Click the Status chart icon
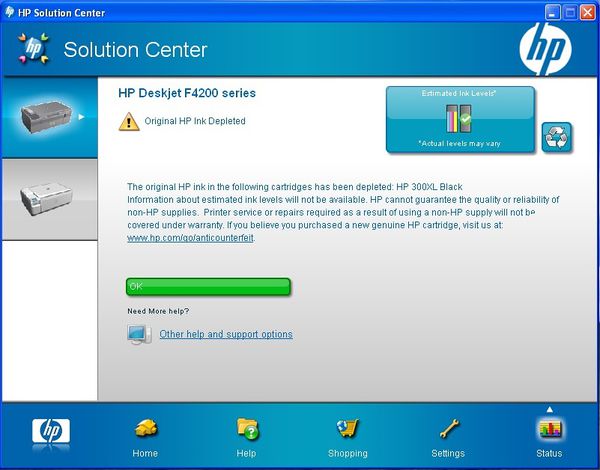This screenshot has height=470, width=600. pyautogui.click(x=549, y=429)
